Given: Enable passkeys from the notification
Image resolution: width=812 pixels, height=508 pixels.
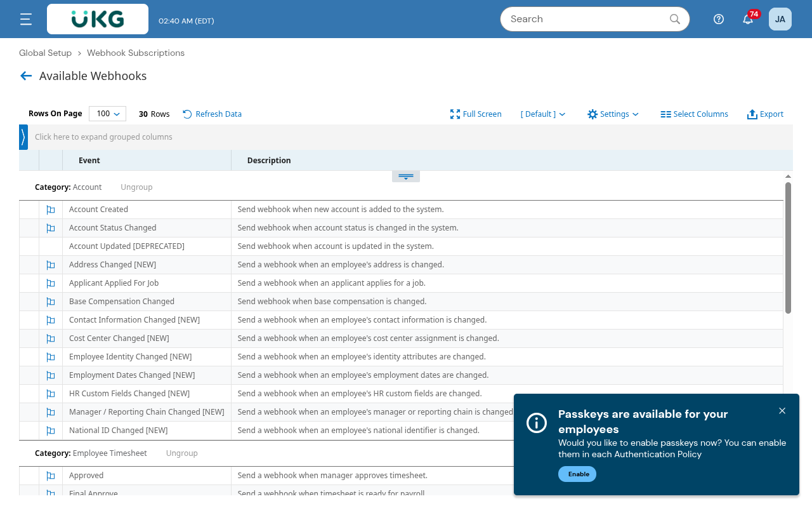Looking at the screenshot, I should [577, 474].
